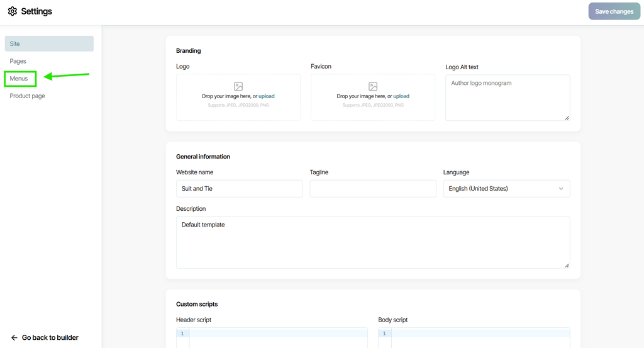This screenshot has width=644, height=348.
Task: Click the Logo upload link
Action: (267, 96)
